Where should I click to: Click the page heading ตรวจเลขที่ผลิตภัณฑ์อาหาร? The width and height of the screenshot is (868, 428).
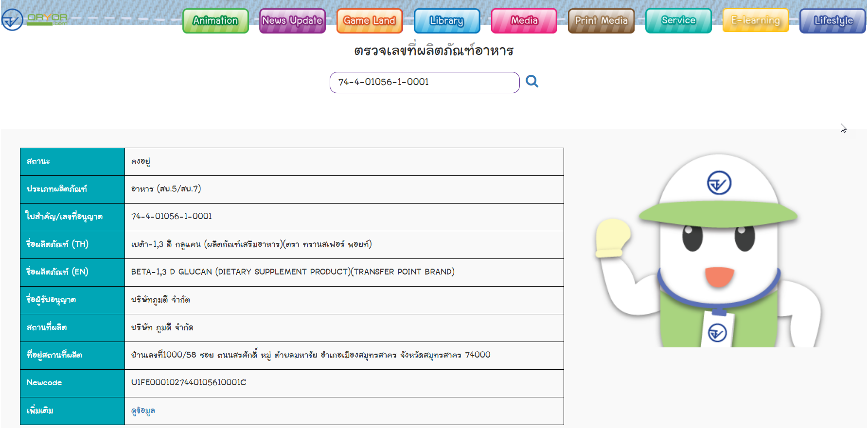(x=434, y=50)
